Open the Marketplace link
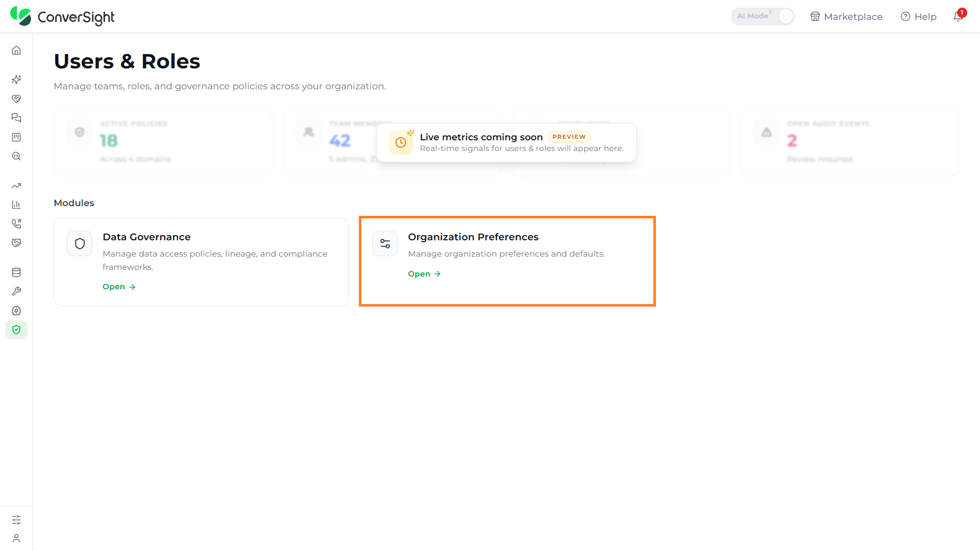980x551 pixels. pyautogui.click(x=846, y=17)
